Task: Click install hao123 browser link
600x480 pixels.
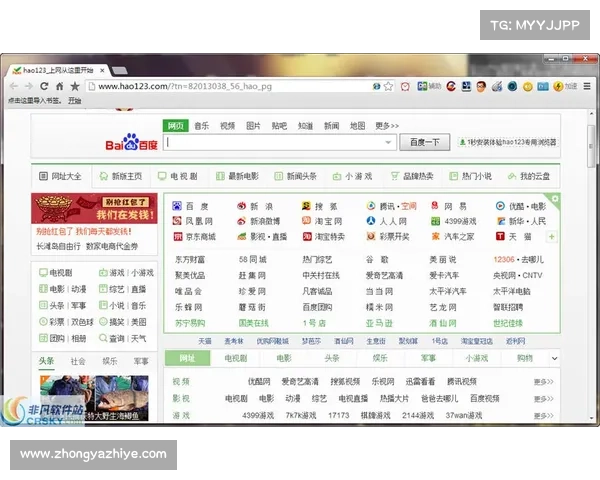Action: tap(509, 142)
